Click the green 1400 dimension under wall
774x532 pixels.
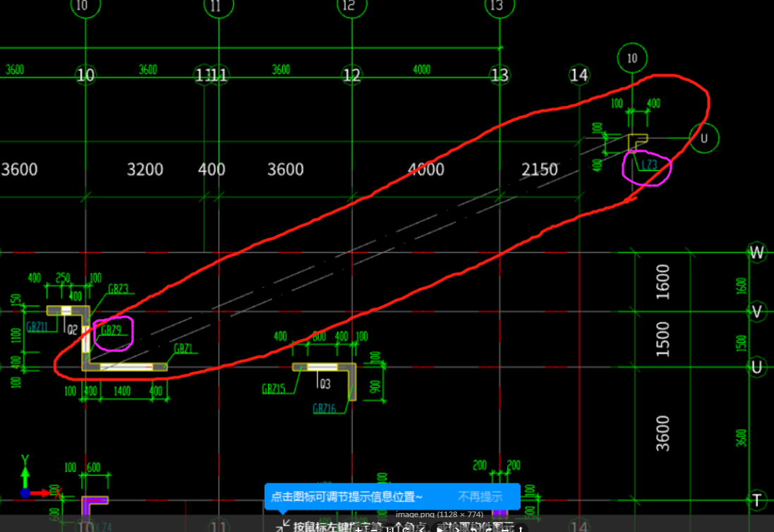[x=123, y=392]
